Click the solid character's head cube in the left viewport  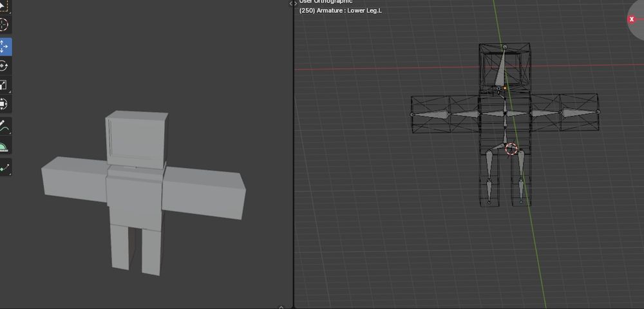click(137, 140)
